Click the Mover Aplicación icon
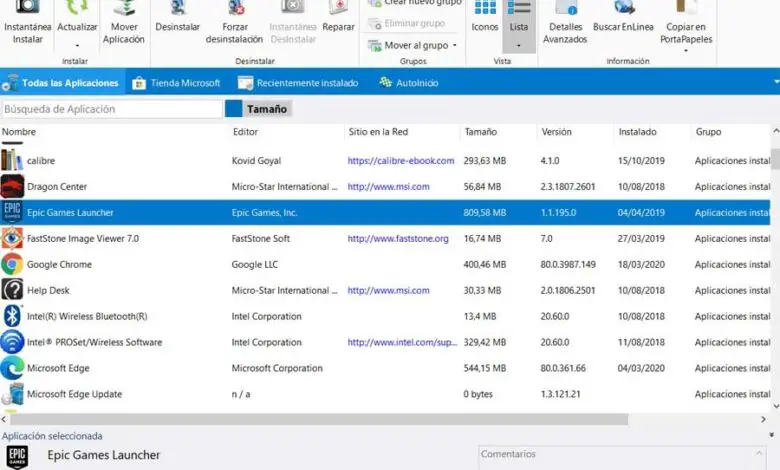Image resolution: width=780 pixels, height=470 pixels. (123, 7)
